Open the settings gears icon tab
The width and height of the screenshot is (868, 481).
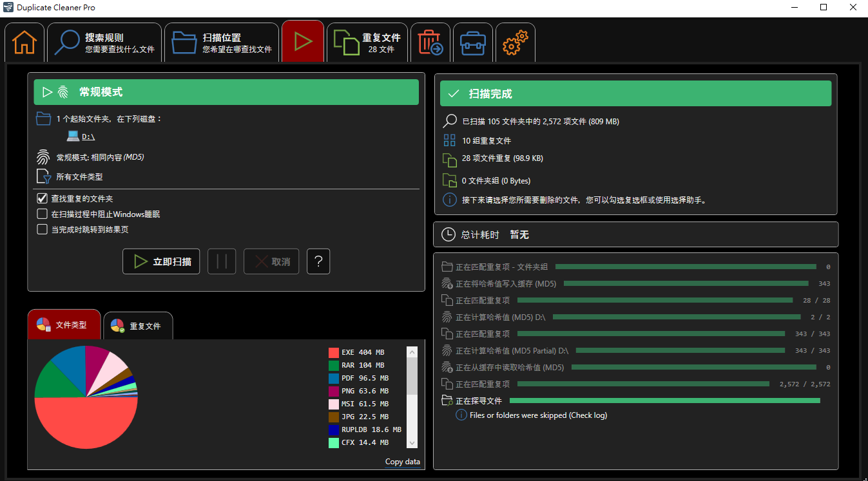[x=516, y=42]
